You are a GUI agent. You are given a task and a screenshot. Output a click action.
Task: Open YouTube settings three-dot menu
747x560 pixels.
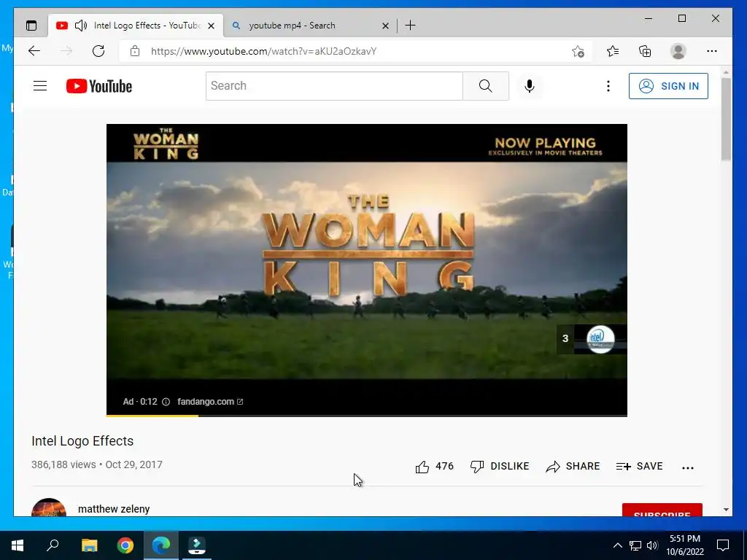click(x=608, y=86)
